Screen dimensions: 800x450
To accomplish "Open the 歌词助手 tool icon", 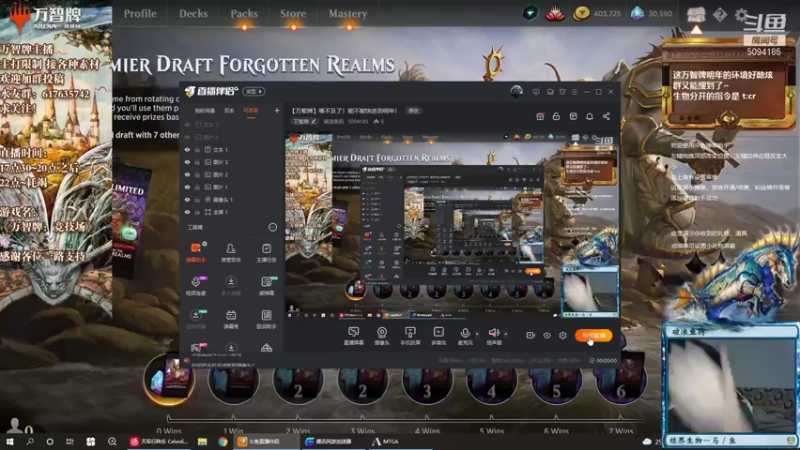I will 266,319.
